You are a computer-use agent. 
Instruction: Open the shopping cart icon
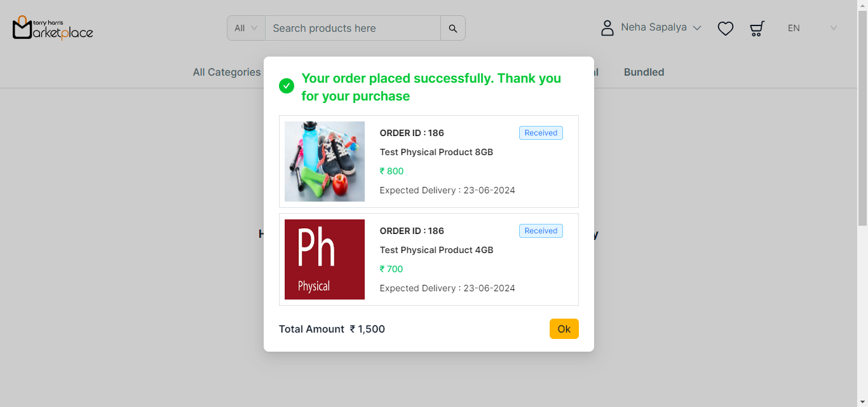click(x=757, y=29)
